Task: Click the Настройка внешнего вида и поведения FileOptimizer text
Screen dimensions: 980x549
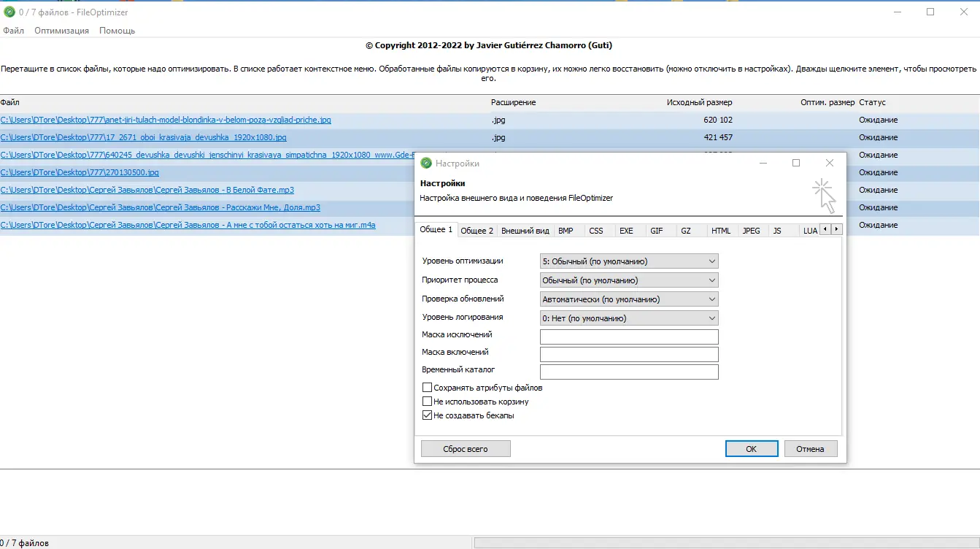Action: (517, 198)
